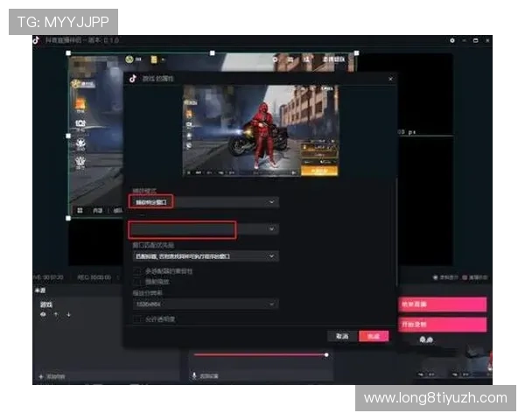Image resolution: width=525 pixels, height=420 pixels.
Task: Open the scale resolution 1536x864 dropdown
Action: point(206,304)
